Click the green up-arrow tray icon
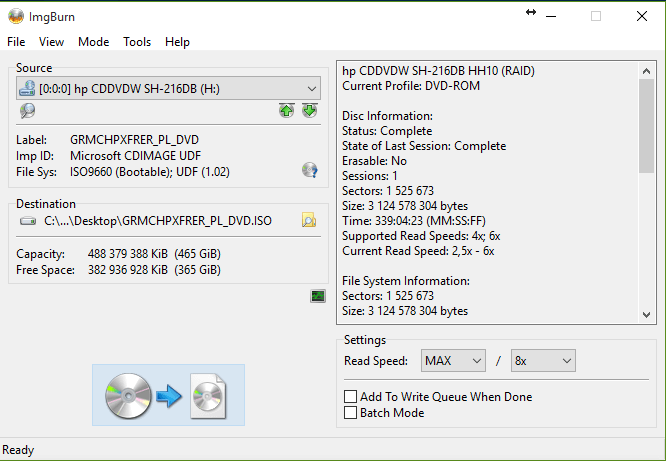The height and width of the screenshot is (461, 666). click(287, 111)
